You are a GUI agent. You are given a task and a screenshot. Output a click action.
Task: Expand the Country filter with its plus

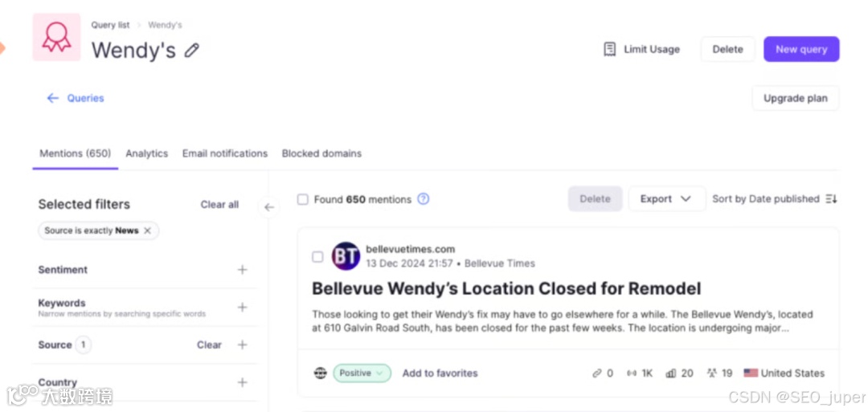click(x=242, y=383)
